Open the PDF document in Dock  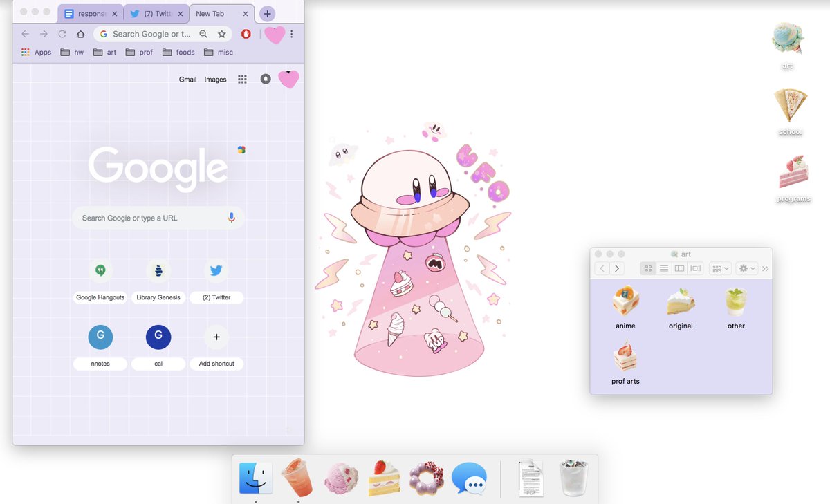point(531,478)
